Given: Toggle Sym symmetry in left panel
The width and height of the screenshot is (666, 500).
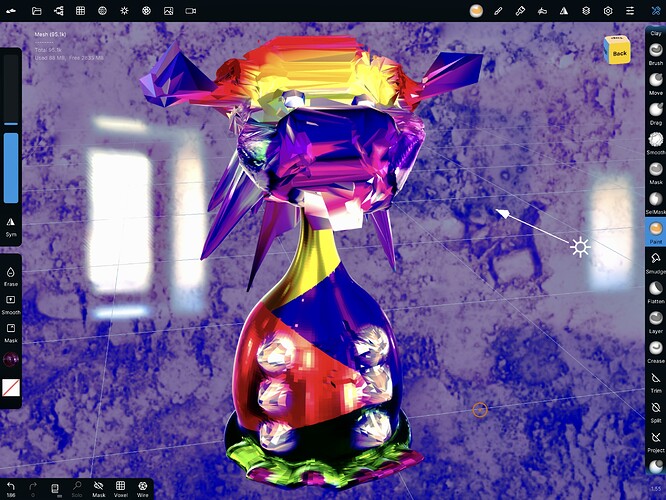Looking at the screenshot, I should (11, 226).
